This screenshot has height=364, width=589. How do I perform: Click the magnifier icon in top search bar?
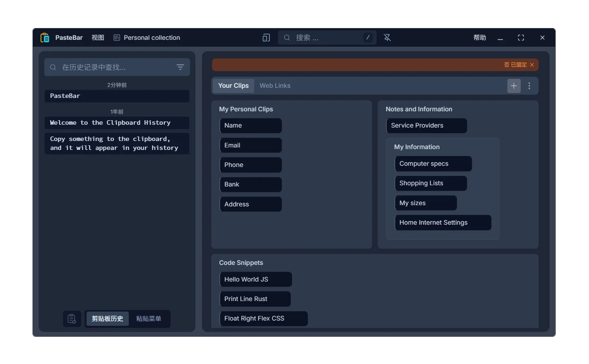click(x=287, y=38)
